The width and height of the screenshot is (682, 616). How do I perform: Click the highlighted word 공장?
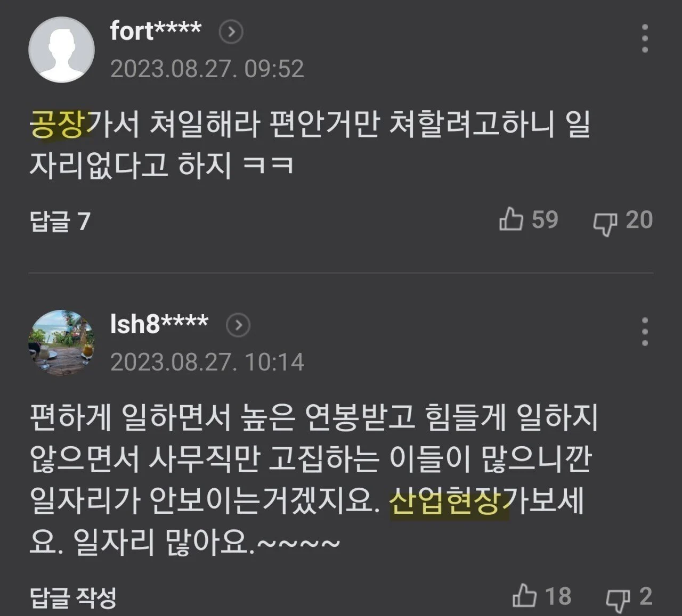(x=58, y=125)
